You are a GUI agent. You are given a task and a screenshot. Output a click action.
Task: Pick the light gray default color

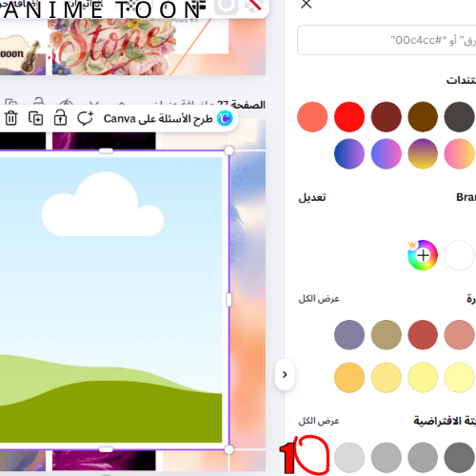click(x=349, y=457)
